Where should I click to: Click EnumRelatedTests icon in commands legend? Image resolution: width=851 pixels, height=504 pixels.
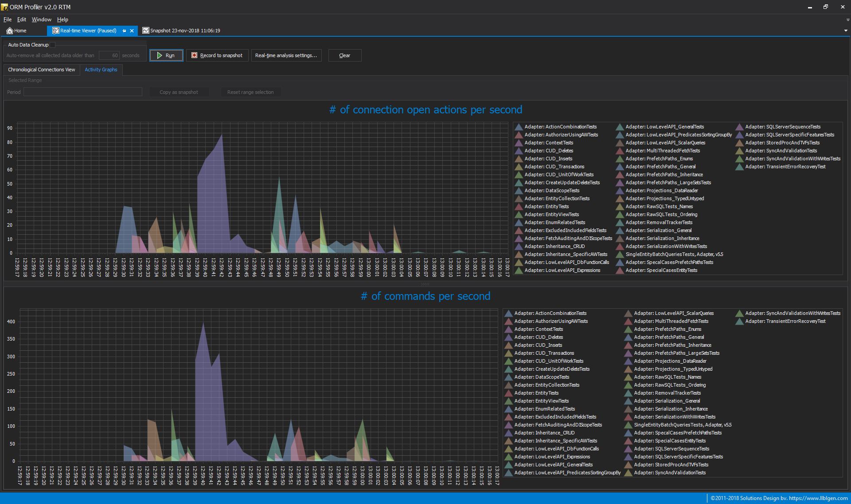[x=508, y=409]
